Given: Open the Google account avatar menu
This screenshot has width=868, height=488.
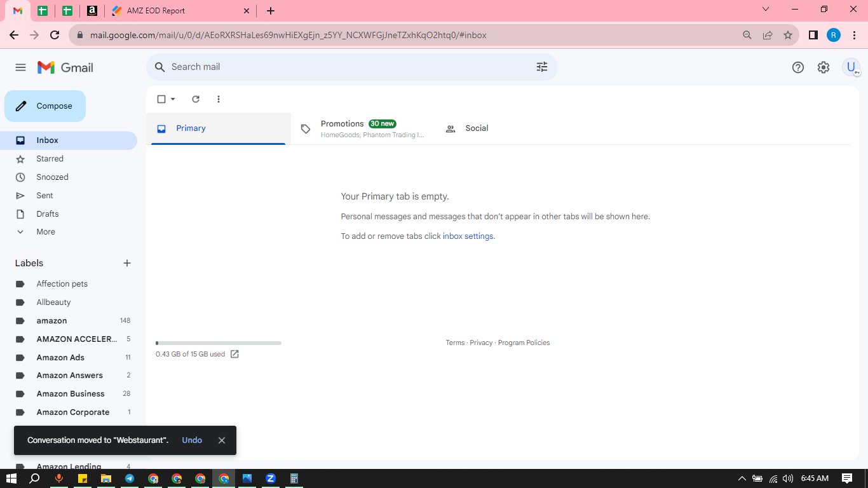Looking at the screenshot, I should click(x=851, y=67).
